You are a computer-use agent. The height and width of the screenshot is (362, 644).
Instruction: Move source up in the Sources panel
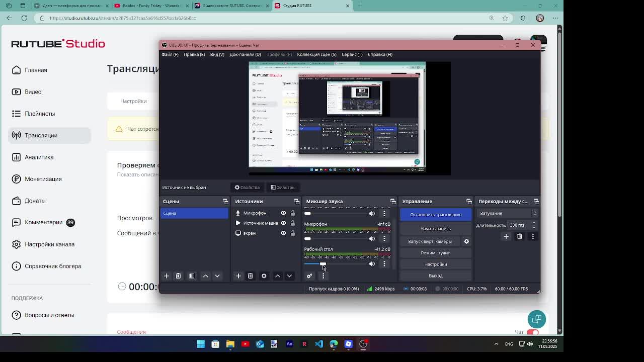(x=278, y=276)
